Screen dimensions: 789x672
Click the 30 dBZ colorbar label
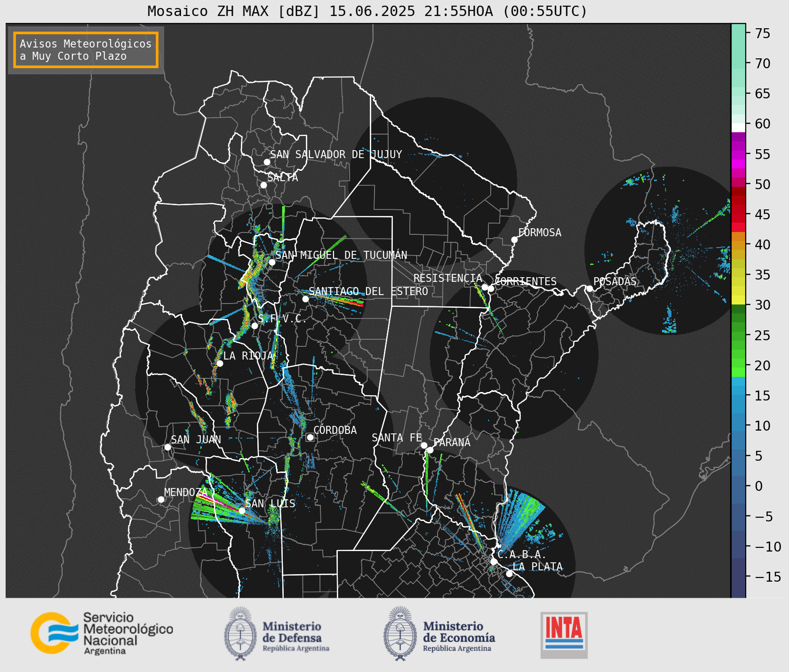point(763,305)
